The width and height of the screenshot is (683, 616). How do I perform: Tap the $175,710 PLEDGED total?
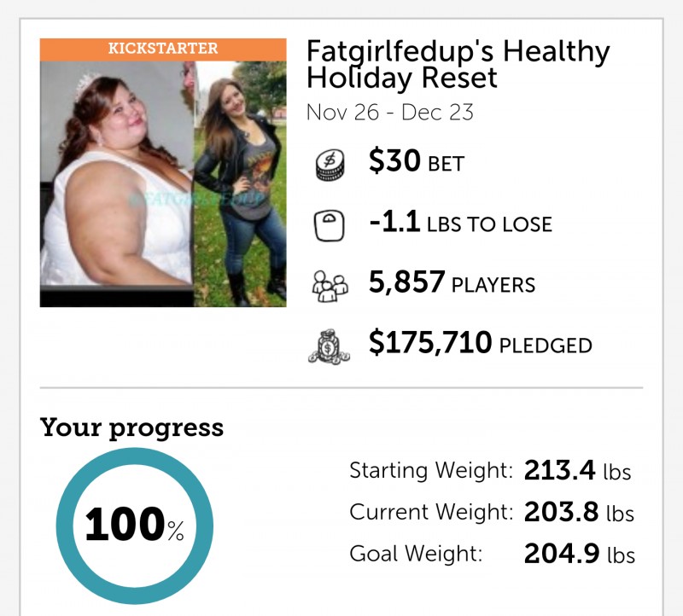click(x=480, y=344)
